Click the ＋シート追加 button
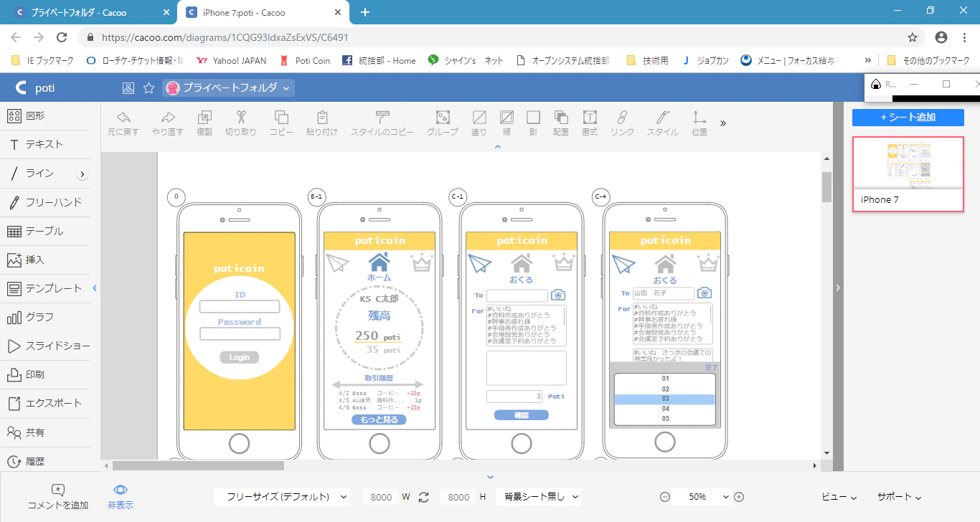This screenshot has width=980, height=522. tap(908, 118)
